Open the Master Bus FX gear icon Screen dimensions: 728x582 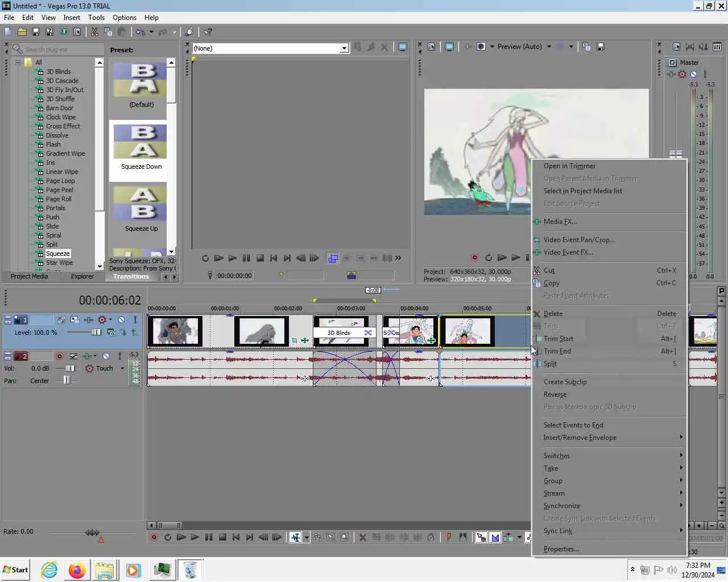point(682,74)
